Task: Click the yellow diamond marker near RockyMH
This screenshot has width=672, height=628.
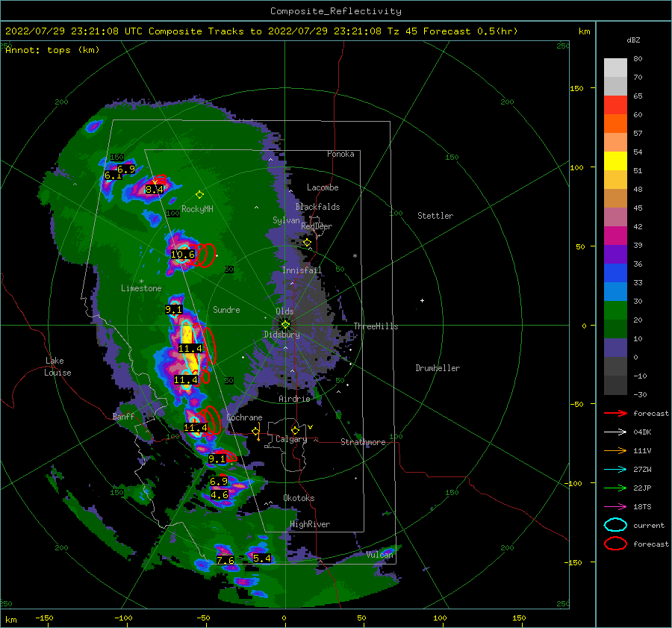Action: [199, 195]
